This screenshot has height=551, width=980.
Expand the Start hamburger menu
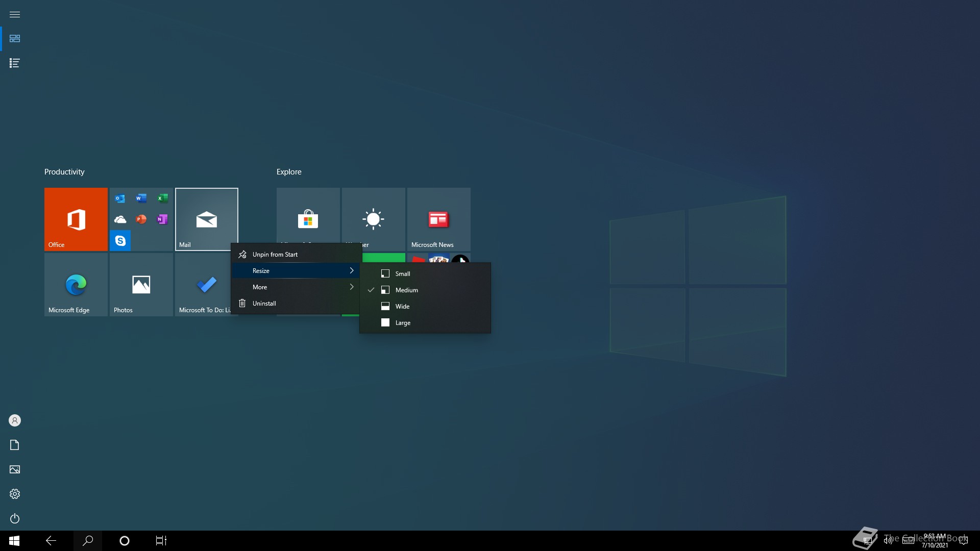tap(15, 14)
